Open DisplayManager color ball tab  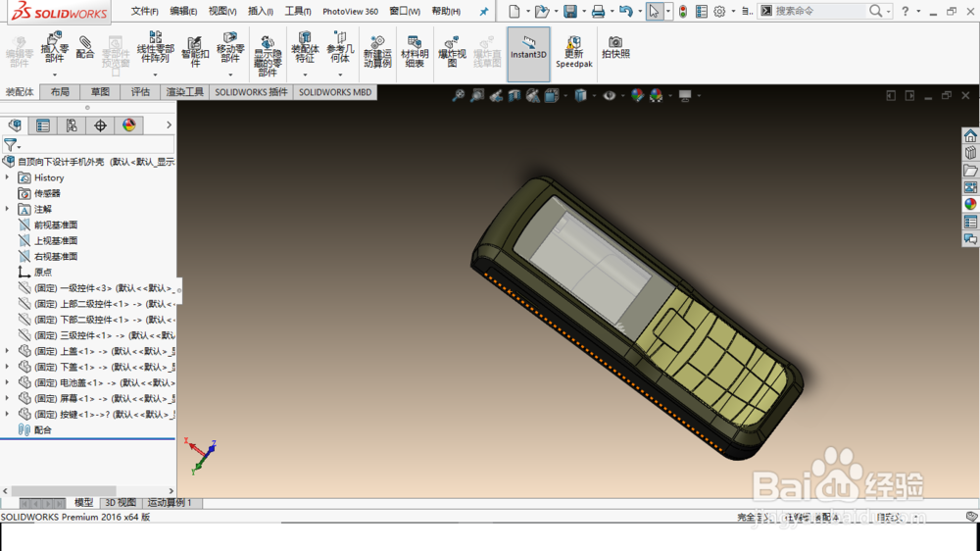(x=128, y=125)
